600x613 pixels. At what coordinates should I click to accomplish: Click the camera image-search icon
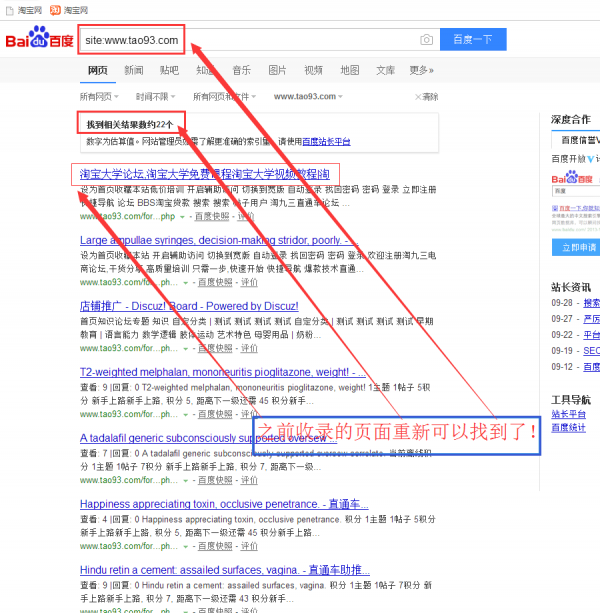426,39
